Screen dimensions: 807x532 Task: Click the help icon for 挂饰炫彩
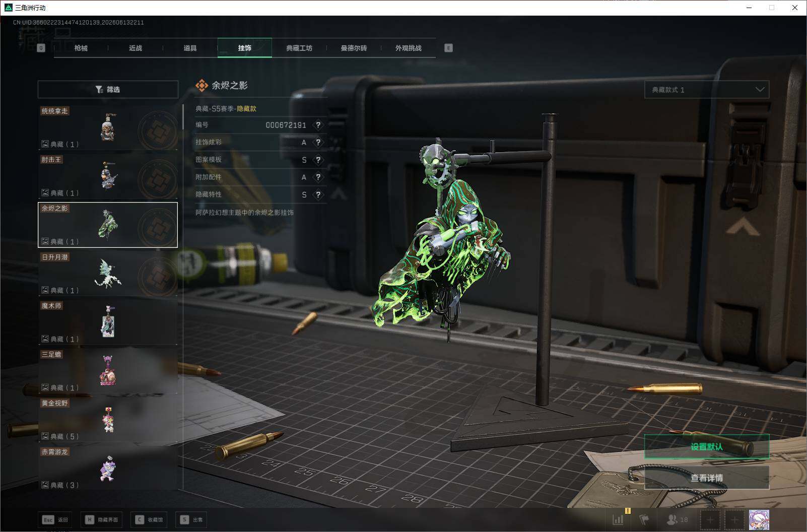(318, 143)
